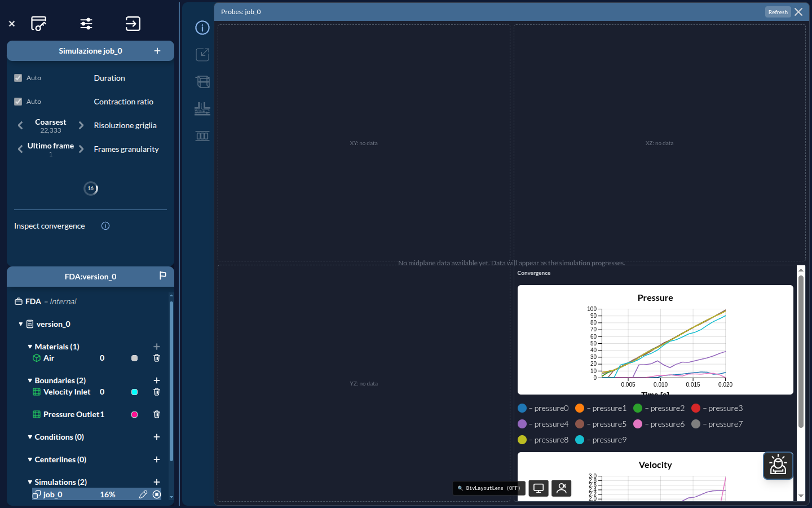
Task: Delete the Pressure Outlet1 boundary
Action: (157, 414)
